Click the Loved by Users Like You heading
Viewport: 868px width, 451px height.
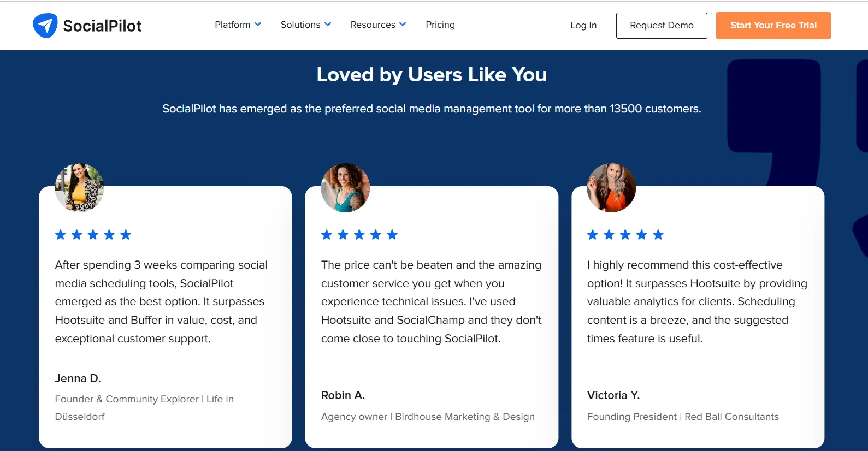432,75
